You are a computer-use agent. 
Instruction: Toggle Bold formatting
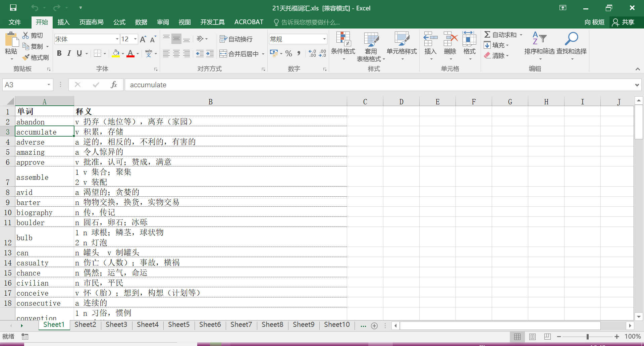pyautogui.click(x=59, y=53)
